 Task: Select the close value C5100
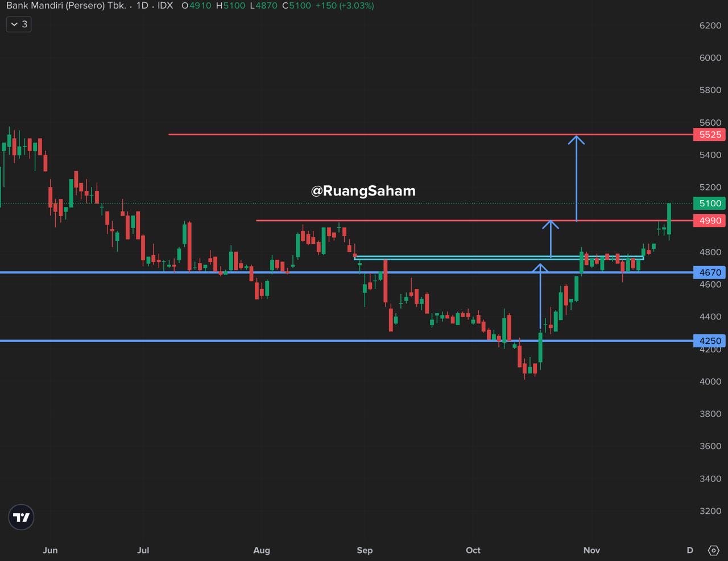(x=297, y=6)
